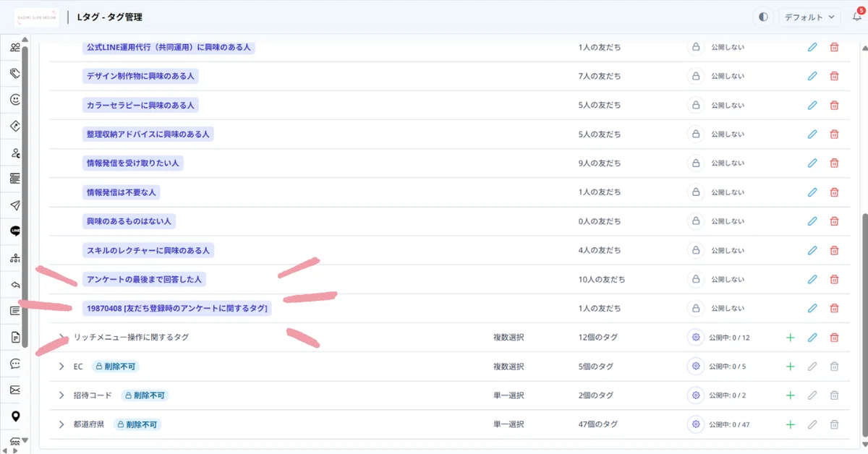
Task: Click the paper plane send icon
Action: tap(15, 205)
